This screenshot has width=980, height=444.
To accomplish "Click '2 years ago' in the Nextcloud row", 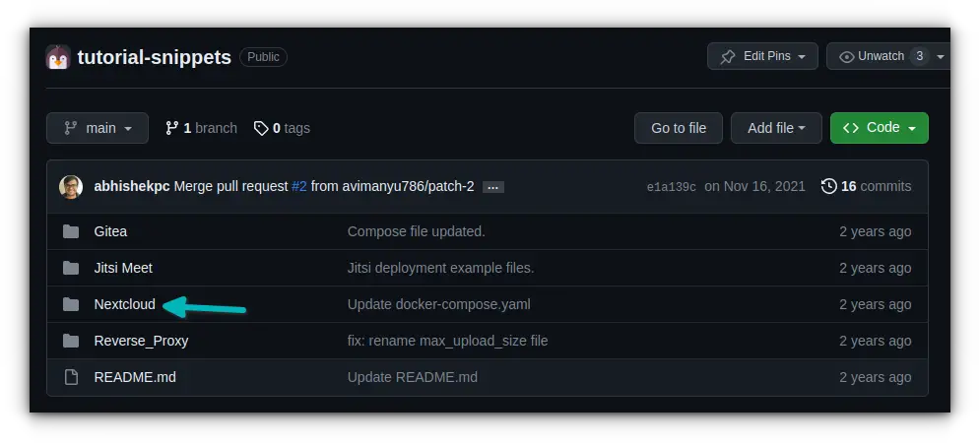I will click(x=875, y=305).
